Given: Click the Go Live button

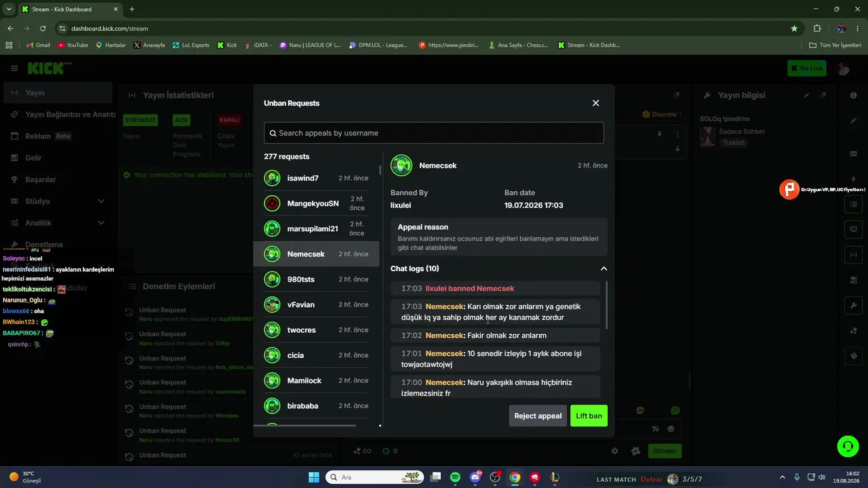Looking at the screenshot, I should (x=807, y=68).
